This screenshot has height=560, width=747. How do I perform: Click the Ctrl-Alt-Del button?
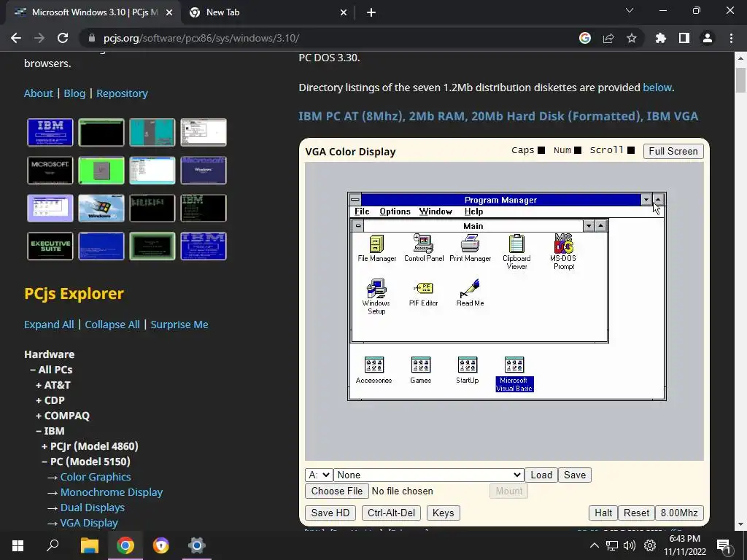(x=391, y=513)
